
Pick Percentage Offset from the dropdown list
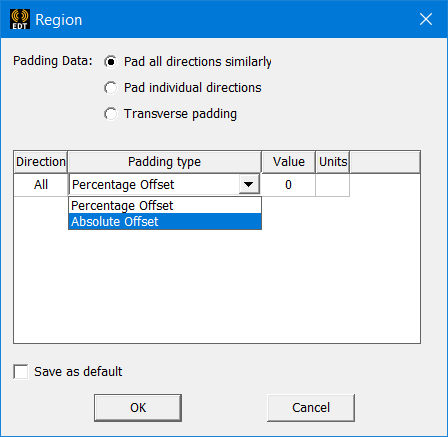click(165, 205)
